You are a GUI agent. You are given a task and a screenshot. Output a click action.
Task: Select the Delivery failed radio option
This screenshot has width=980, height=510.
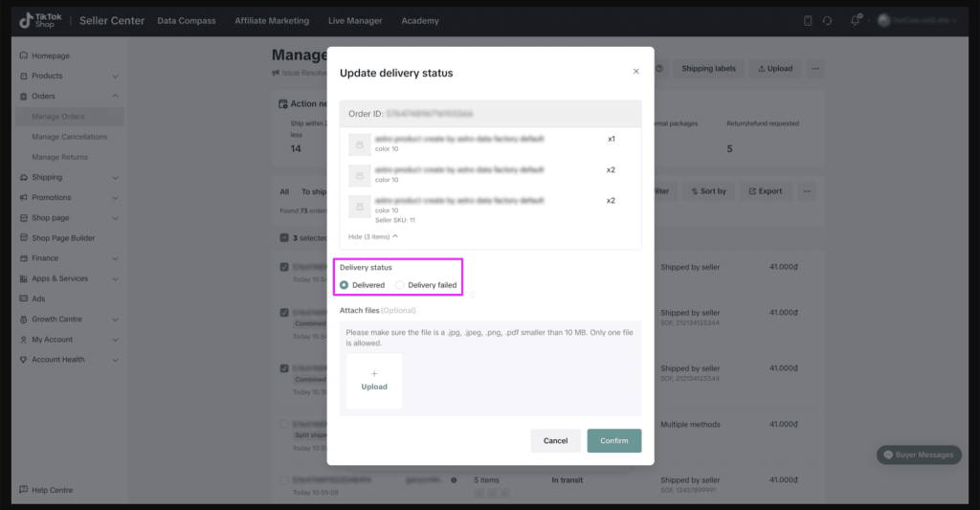pos(400,285)
